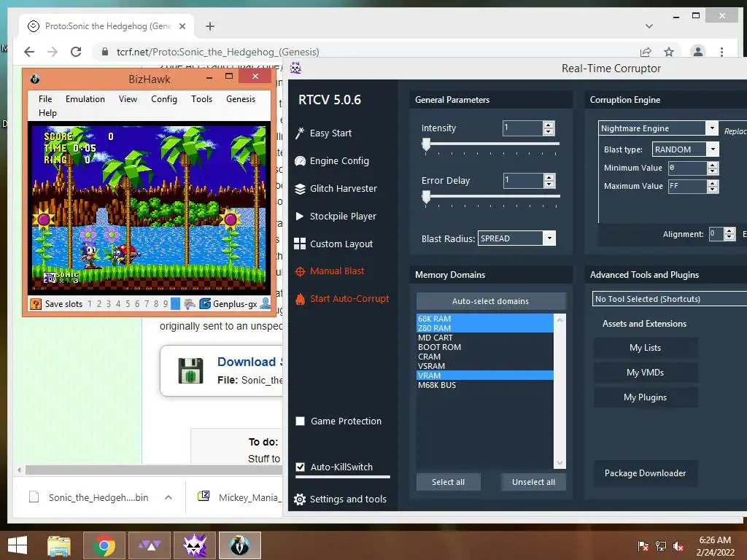The height and width of the screenshot is (560, 747).
Task: Click the Select all button
Action: (x=448, y=482)
